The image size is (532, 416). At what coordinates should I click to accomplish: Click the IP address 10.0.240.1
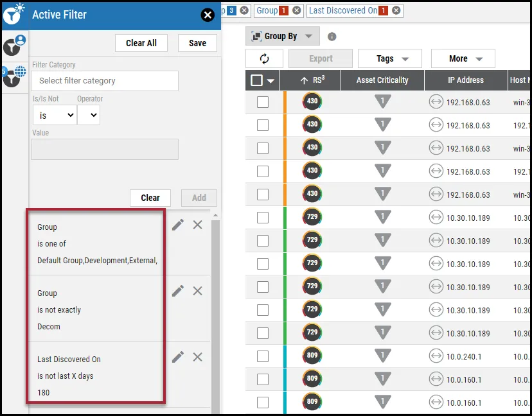(x=464, y=357)
